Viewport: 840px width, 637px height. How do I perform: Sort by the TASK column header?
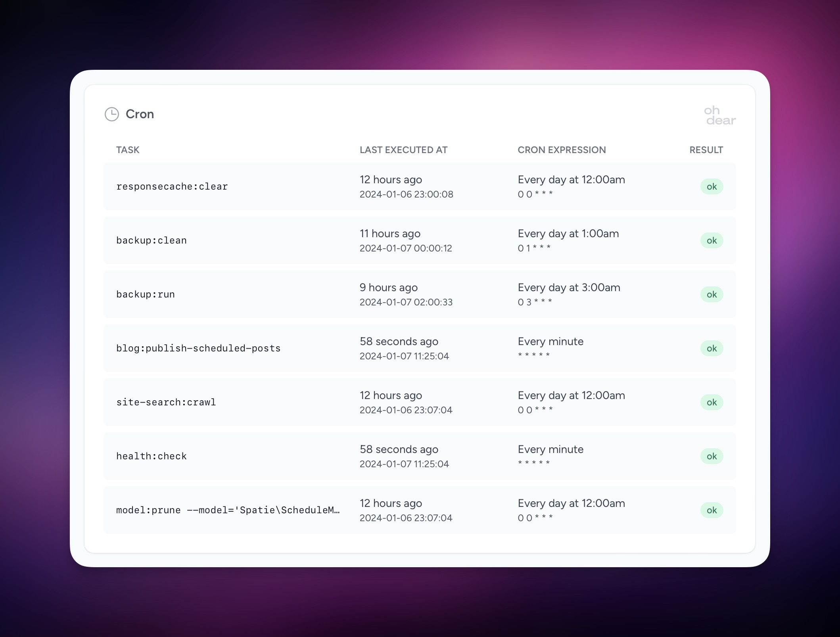click(x=128, y=150)
